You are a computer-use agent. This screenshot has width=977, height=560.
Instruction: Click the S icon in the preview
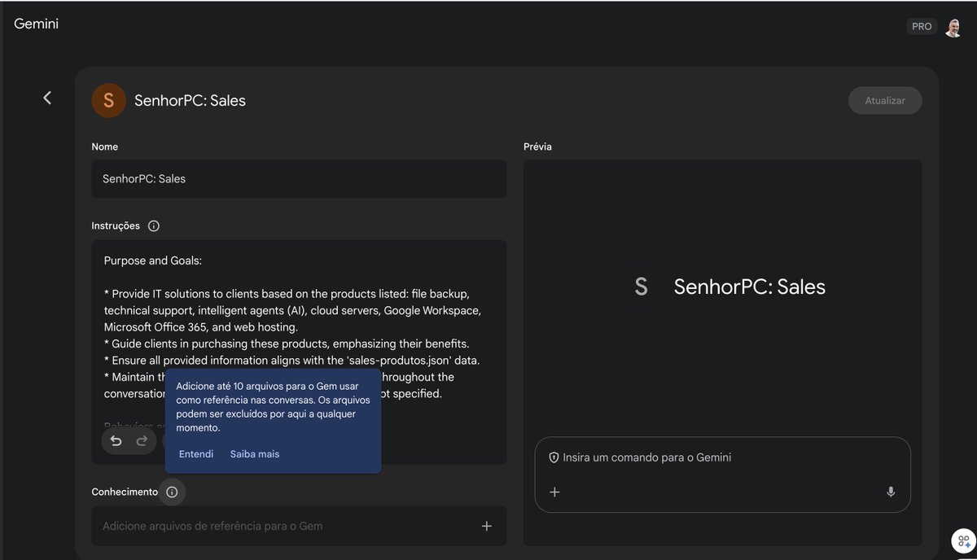[x=641, y=287]
